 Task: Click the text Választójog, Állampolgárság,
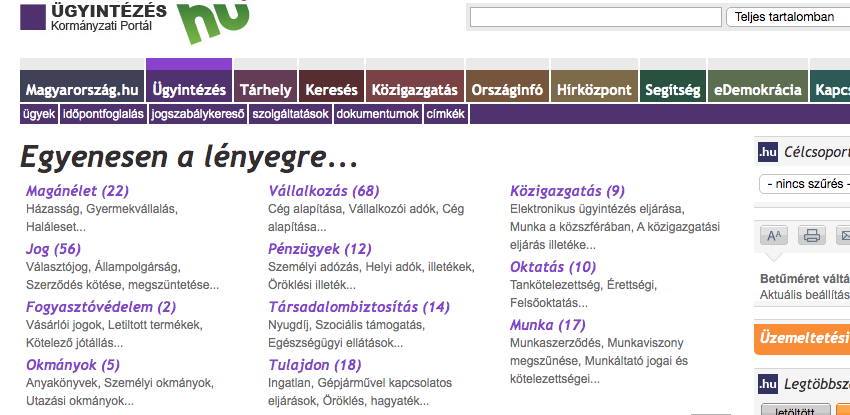(103, 267)
